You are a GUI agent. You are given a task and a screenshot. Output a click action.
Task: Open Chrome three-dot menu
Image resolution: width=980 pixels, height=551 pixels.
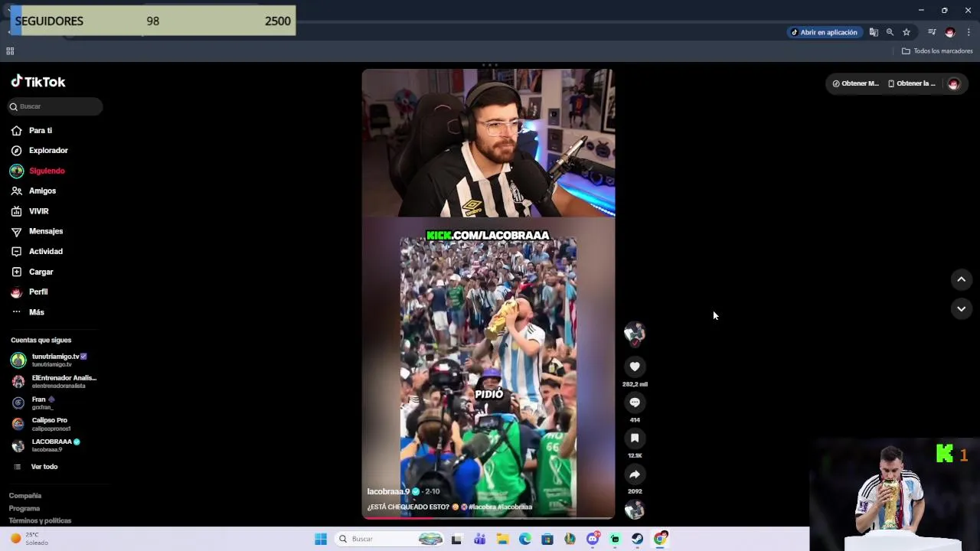coord(969,32)
